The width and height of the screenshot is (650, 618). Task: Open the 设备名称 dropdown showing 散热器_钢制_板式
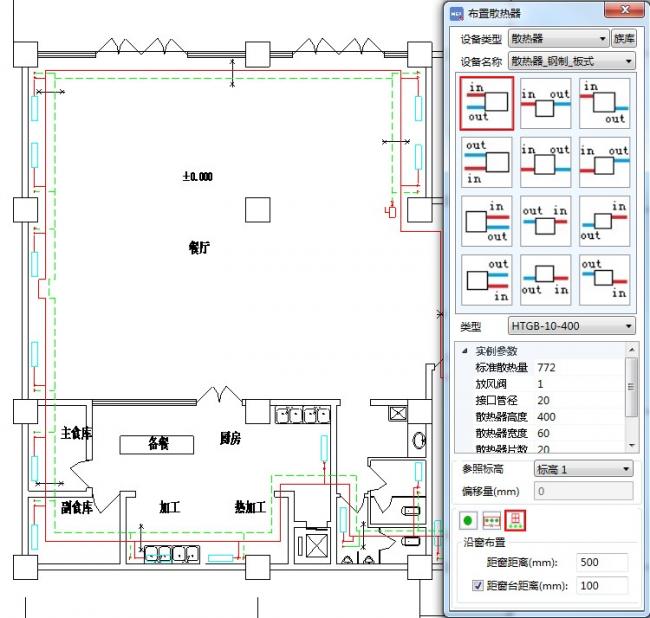click(x=571, y=61)
